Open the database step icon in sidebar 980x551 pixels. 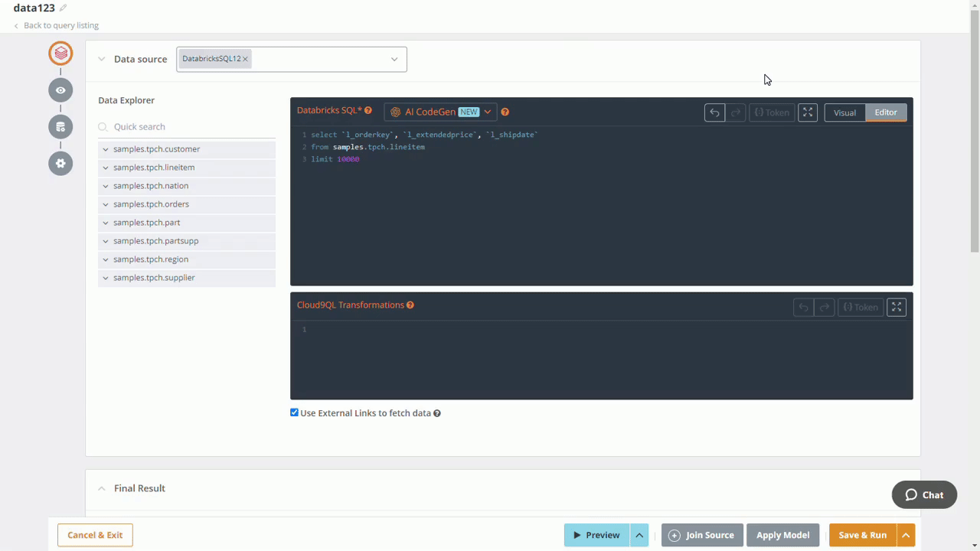[60, 127]
